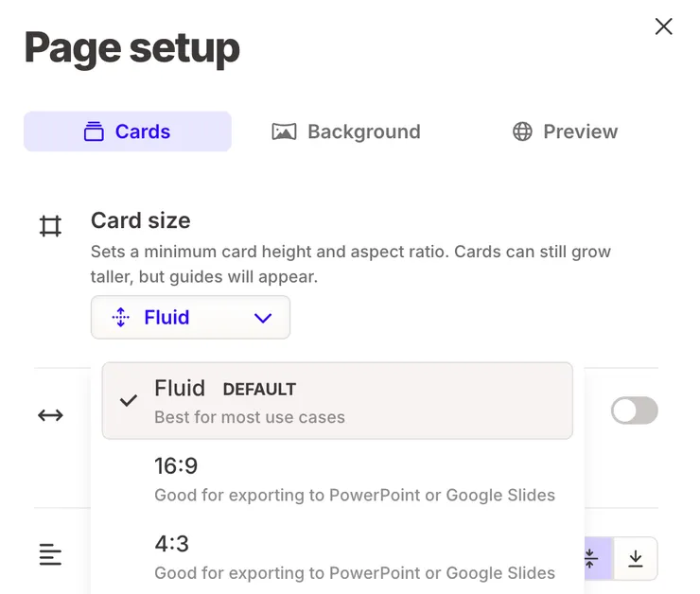Click the Card size frame icon

click(x=50, y=226)
